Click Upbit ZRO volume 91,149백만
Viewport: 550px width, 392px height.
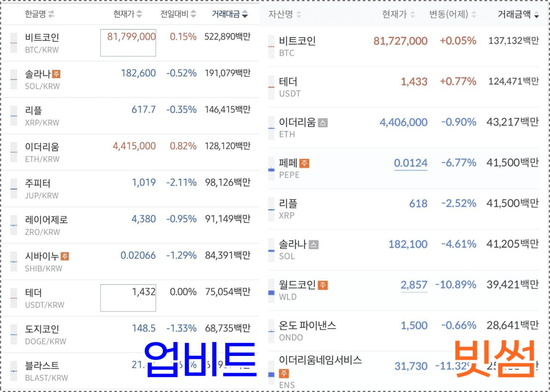[228, 219]
